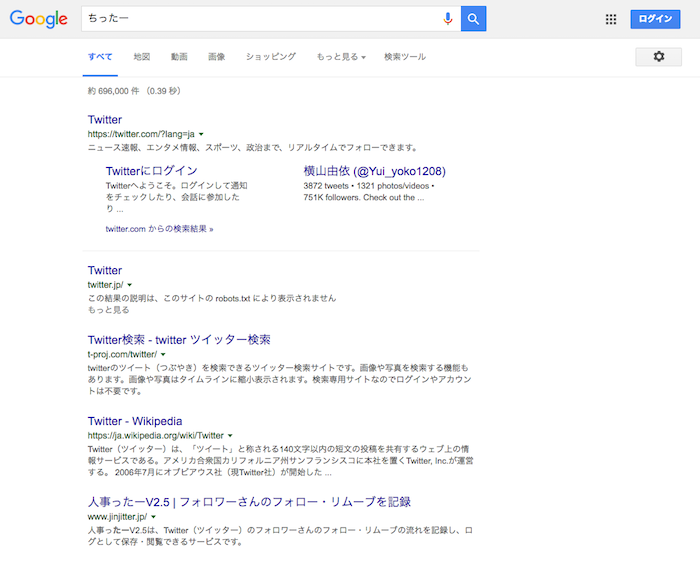Open 検索ツール options

pos(405,57)
